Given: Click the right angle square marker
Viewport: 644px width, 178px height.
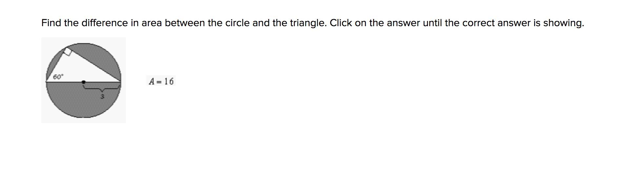Looking at the screenshot, I should pyautogui.click(x=68, y=52).
